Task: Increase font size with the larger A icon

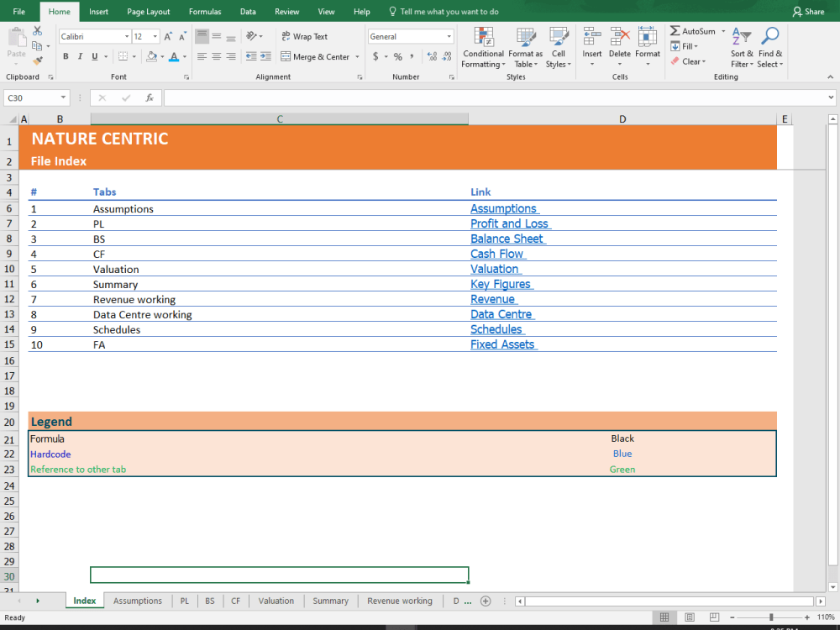Action: [x=168, y=36]
